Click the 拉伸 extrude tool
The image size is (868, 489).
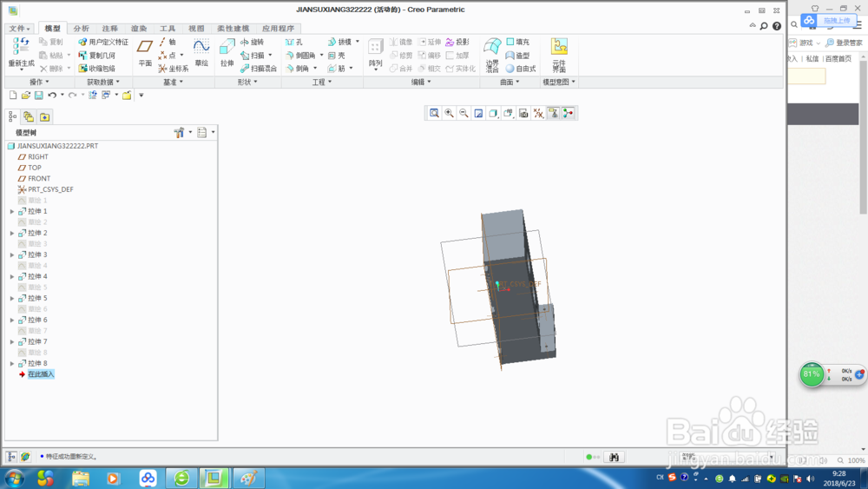227,53
